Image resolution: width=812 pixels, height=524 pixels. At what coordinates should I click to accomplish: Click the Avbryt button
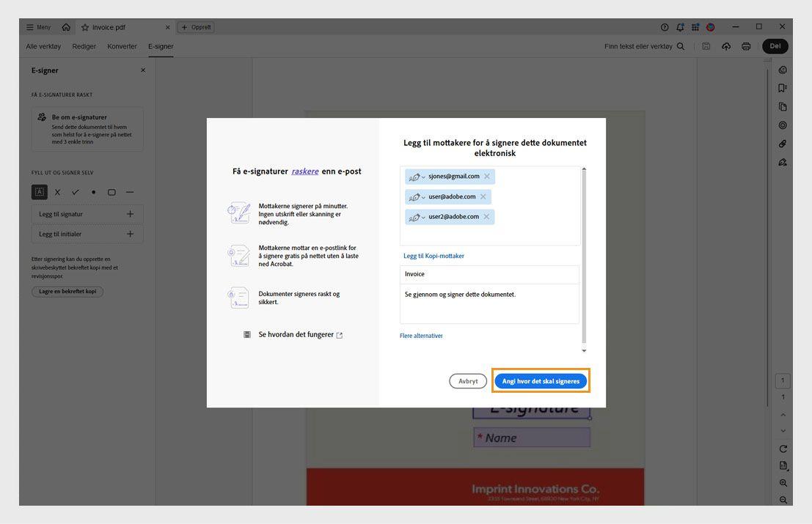click(x=468, y=381)
